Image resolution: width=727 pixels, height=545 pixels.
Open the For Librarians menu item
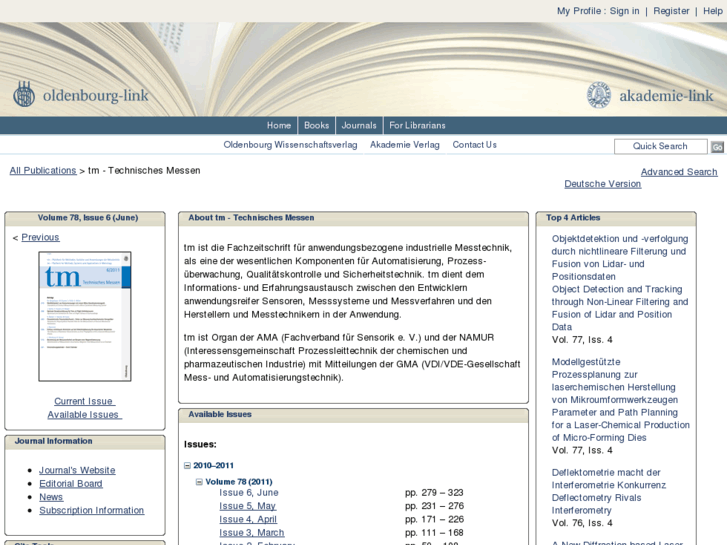pyautogui.click(x=417, y=125)
